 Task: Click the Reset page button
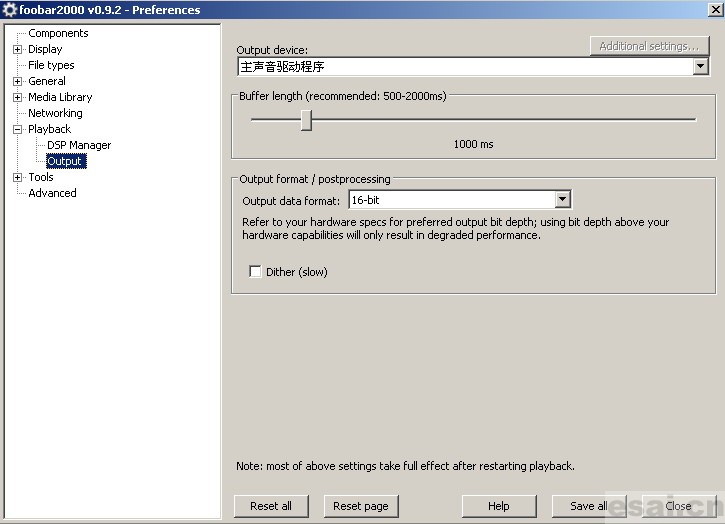[361, 506]
